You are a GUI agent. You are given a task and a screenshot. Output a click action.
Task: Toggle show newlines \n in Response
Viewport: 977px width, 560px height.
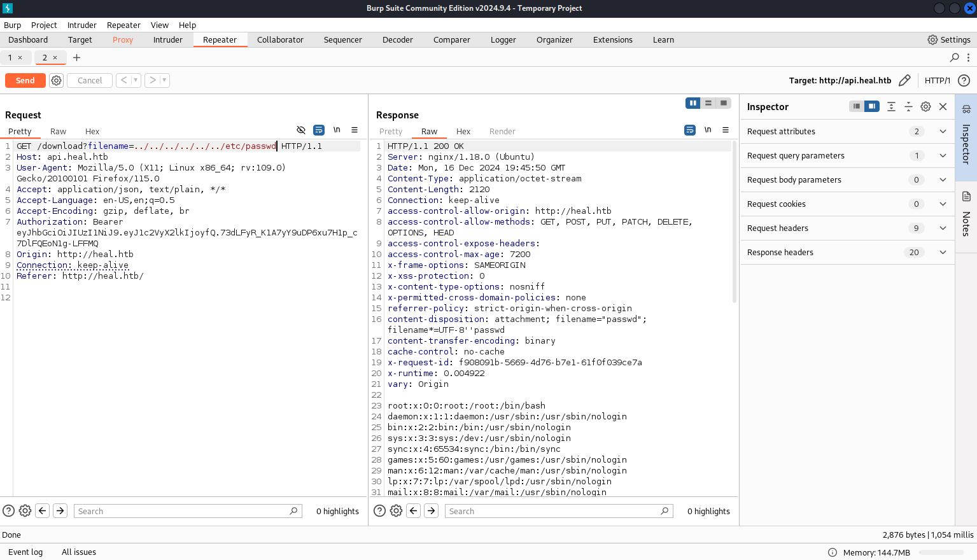708,130
